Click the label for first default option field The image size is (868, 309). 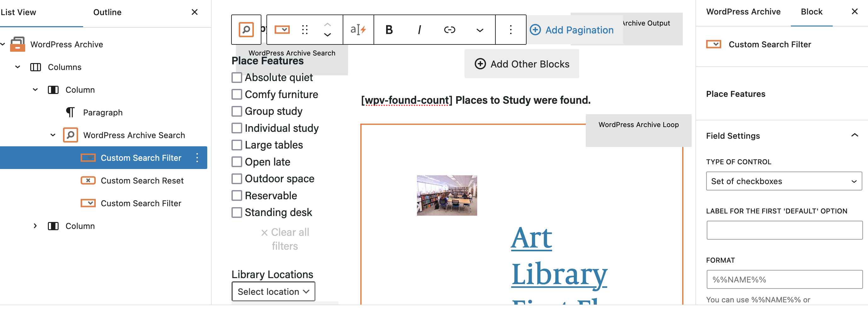tap(785, 230)
